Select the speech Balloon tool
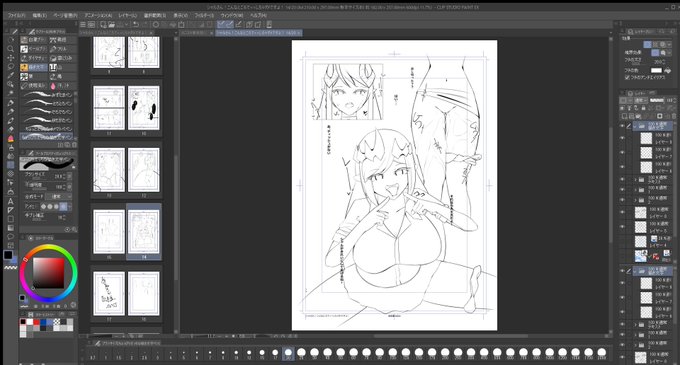Image resolution: width=680 pixels, height=365 pixels. (x=11, y=237)
